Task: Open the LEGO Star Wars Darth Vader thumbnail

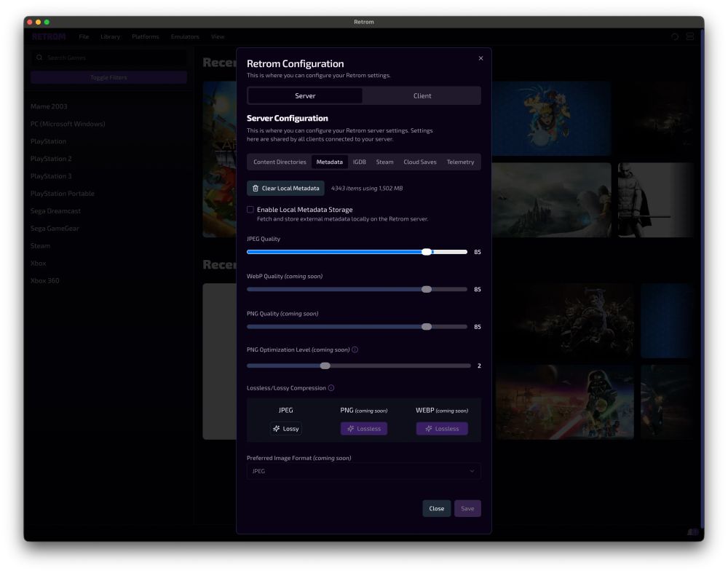Action: click(x=565, y=402)
